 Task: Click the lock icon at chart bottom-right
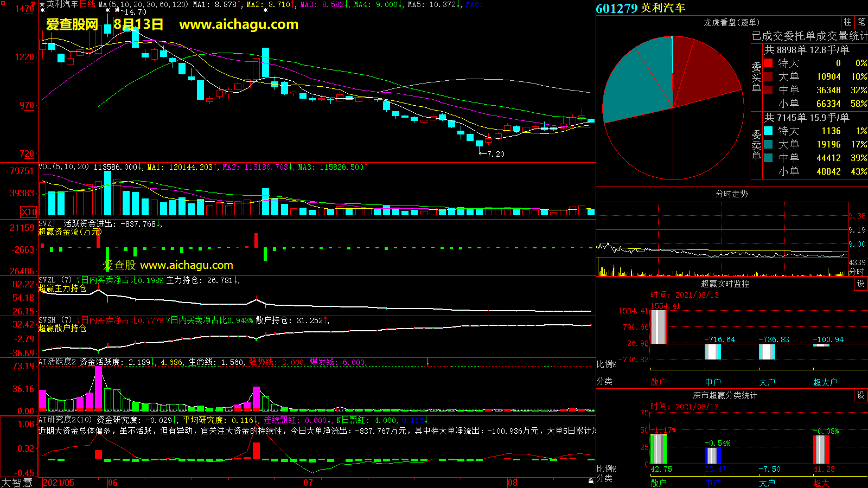point(591,481)
